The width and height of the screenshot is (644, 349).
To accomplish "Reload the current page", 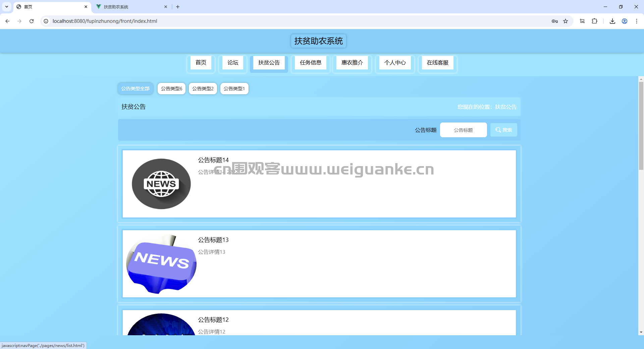I will point(32,21).
